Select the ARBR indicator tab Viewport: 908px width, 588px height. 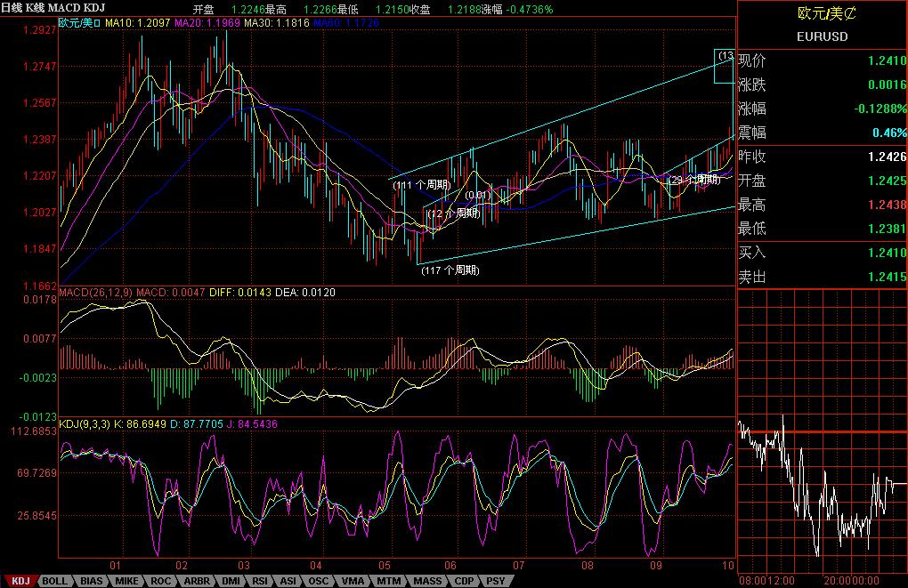point(198,581)
